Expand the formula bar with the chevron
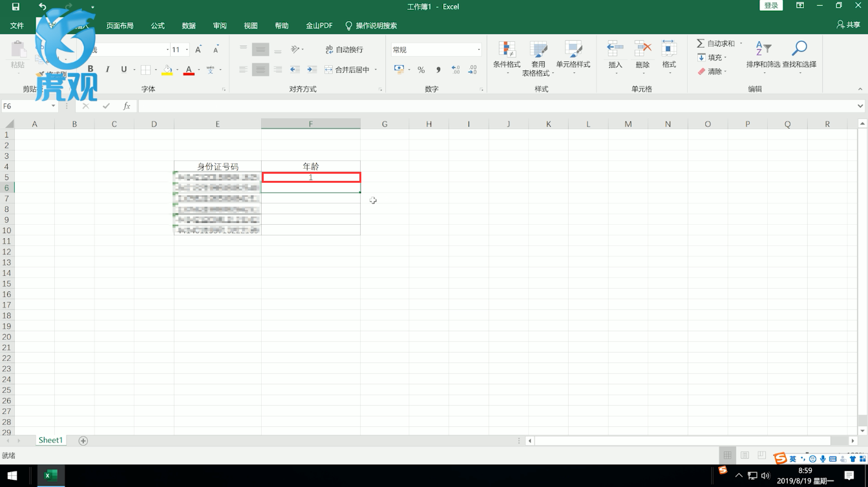The height and width of the screenshot is (487, 868). tap(860, 106)
